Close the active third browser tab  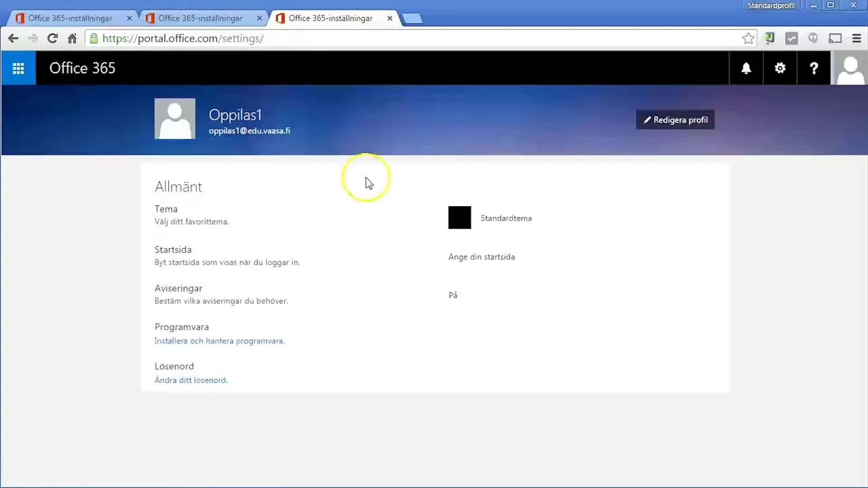pos(390,18)
